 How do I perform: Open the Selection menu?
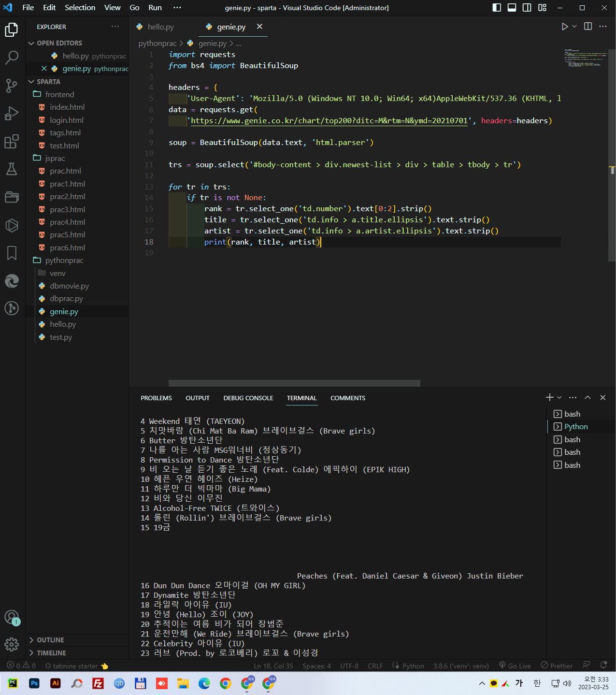[80, 8]
